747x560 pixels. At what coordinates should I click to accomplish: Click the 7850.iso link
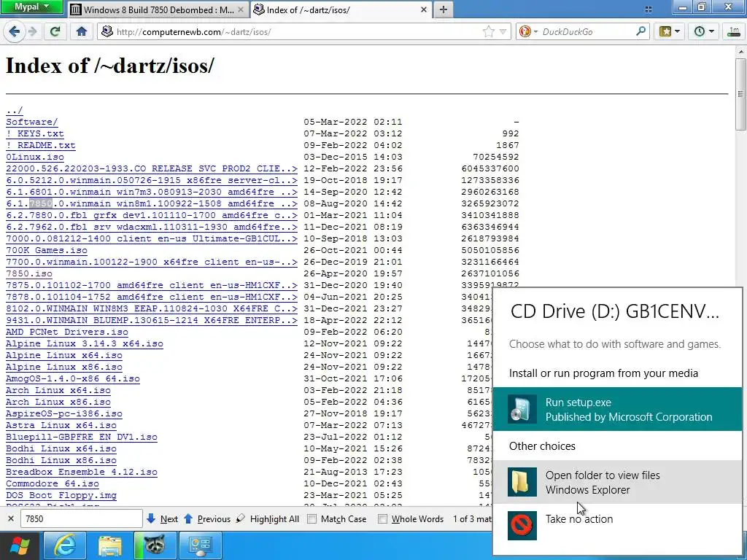click(29, 274)
